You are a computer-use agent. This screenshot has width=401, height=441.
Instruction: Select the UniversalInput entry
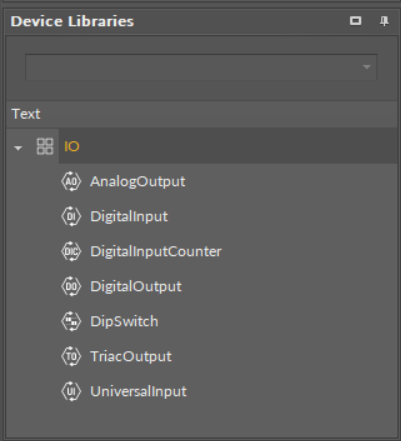tap(138, 392)
